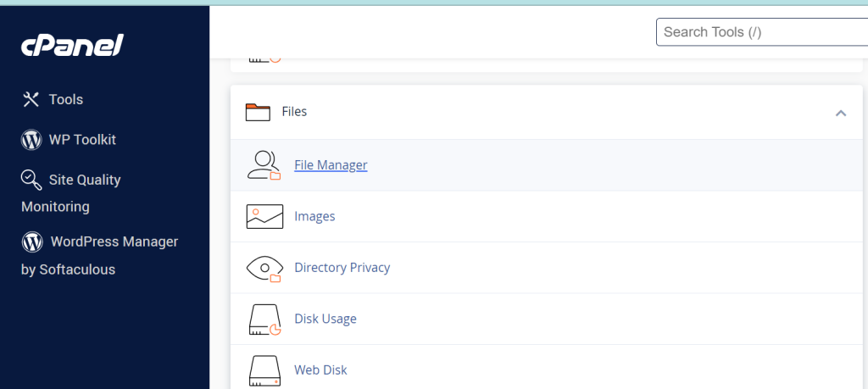
Task: Open the Directory Privacy link
Action: [x=342, y=268]
